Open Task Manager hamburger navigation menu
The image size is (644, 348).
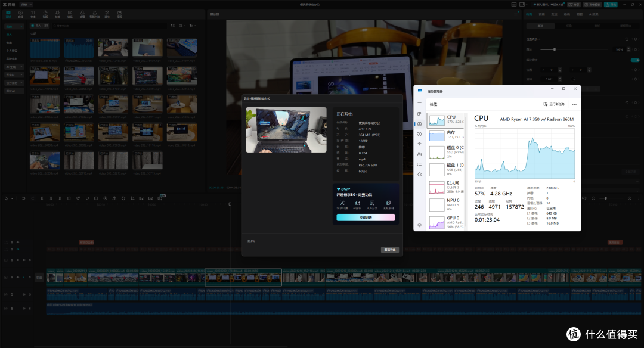pos(419,104)
